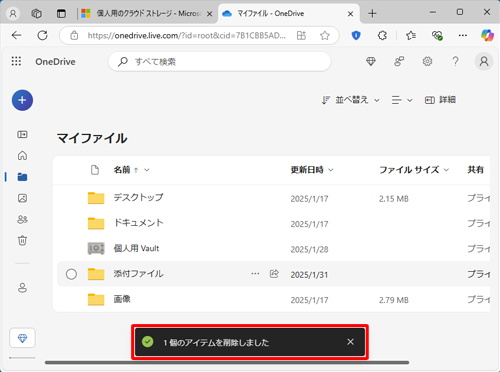Click the storage usage bar at sidebar bottom
The height and width of the screenshot is (372, 500).
[22, 358]
